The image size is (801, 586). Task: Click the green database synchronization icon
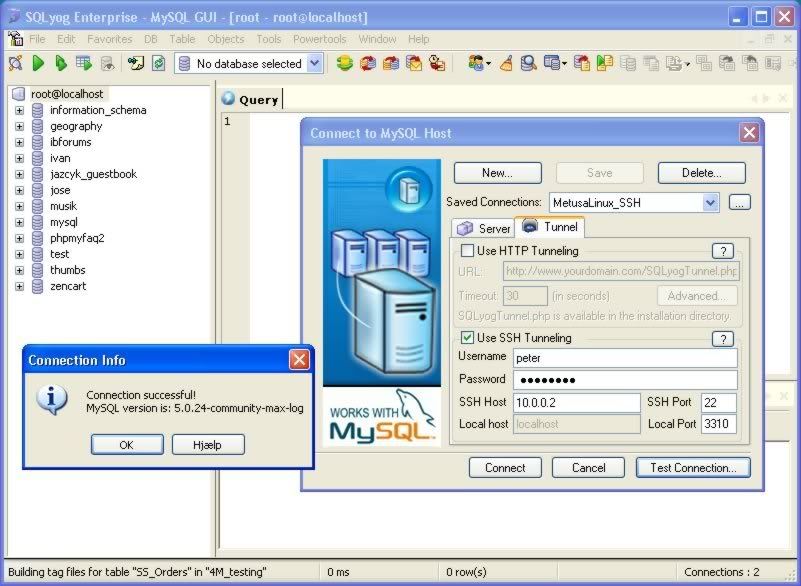[345, 63]
